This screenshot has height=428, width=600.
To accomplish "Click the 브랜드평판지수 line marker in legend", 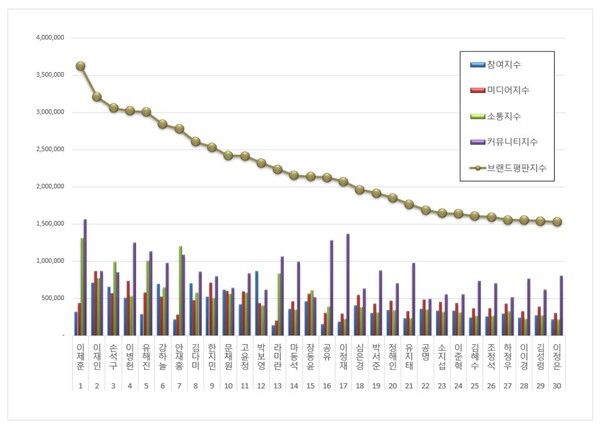I will coord(478,169).
